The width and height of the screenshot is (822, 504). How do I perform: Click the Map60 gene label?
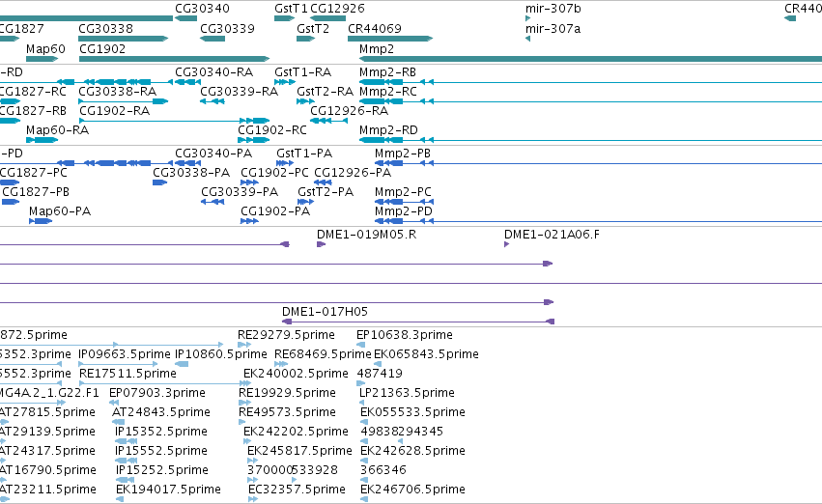(x=45, y=49)
